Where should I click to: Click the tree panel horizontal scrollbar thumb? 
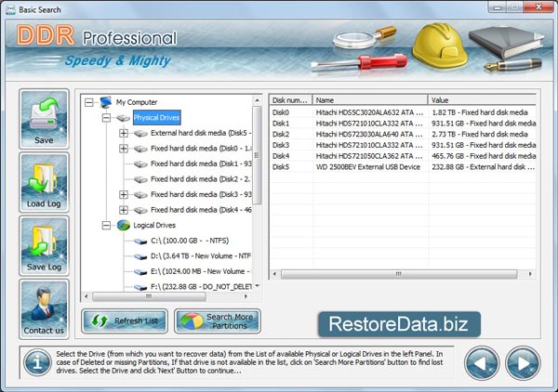click(x=149, y=296)
